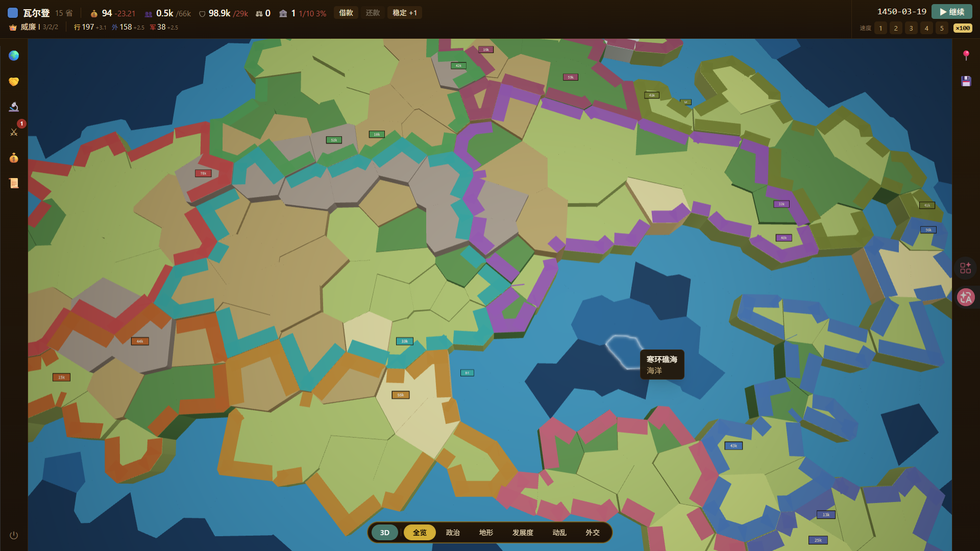Click the pink translate icon
Image resolution: width=980 pixels, height=551 pixels.
click(x=966, y=297)
